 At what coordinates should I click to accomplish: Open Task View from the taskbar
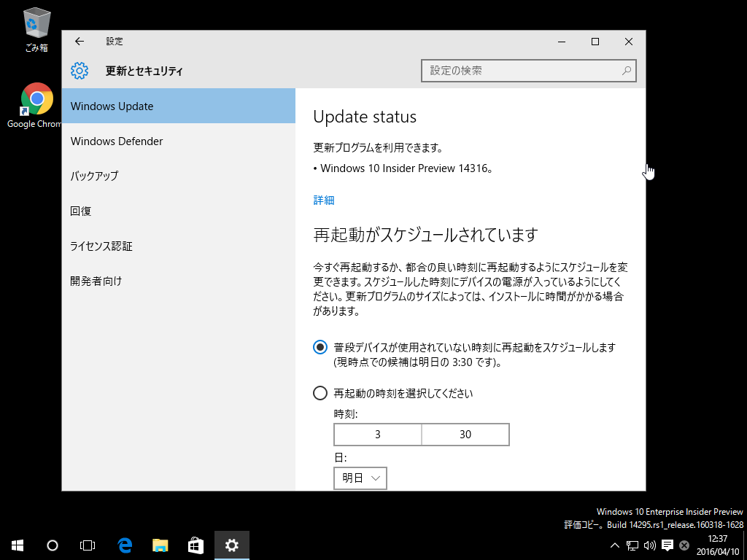[88, 545]
